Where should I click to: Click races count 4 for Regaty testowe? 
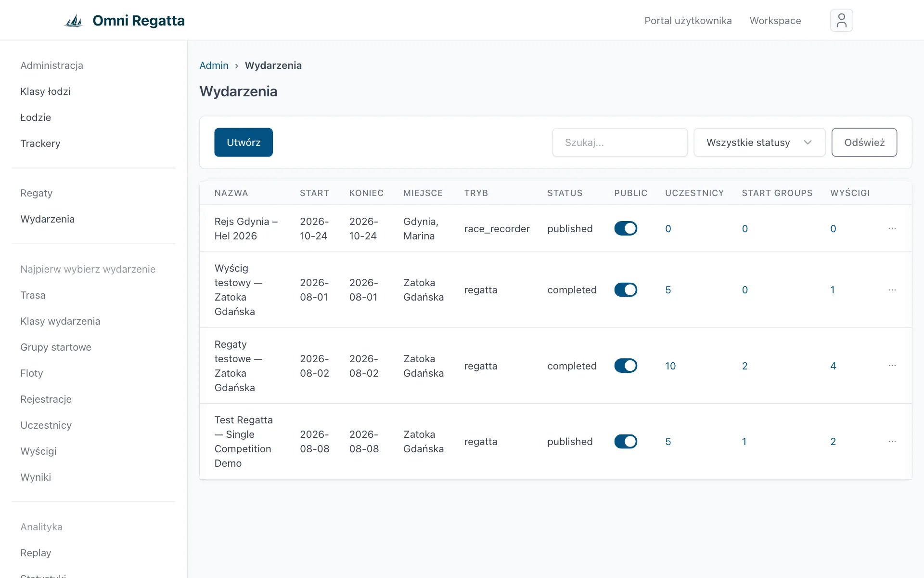[x=833, y=366]
